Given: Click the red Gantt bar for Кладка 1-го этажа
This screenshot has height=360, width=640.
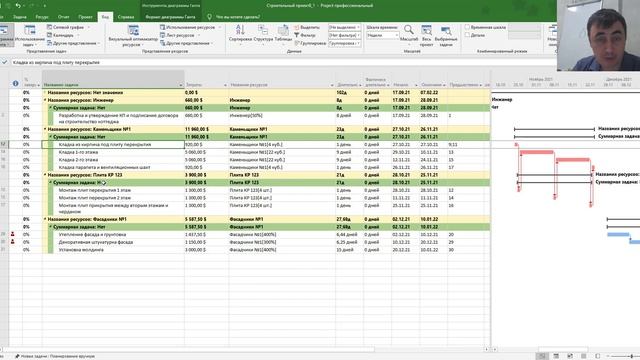Looking at the screenshot, I should 537,153.
